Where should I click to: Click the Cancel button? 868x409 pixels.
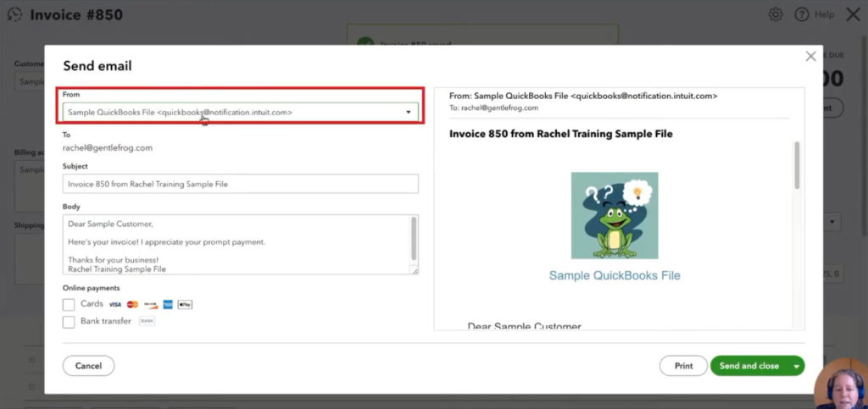point(88,366)
